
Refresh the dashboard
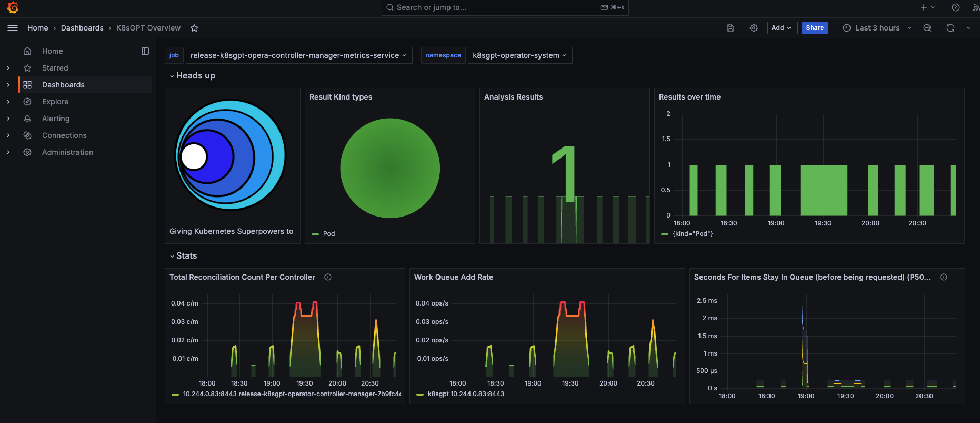951,28
